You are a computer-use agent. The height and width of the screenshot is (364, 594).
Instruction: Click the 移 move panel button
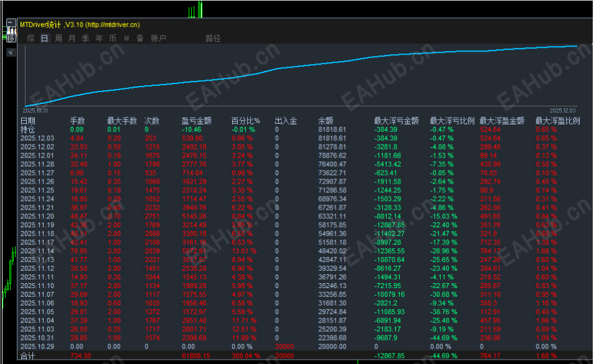pyautogui.click(x=11, y=38)
